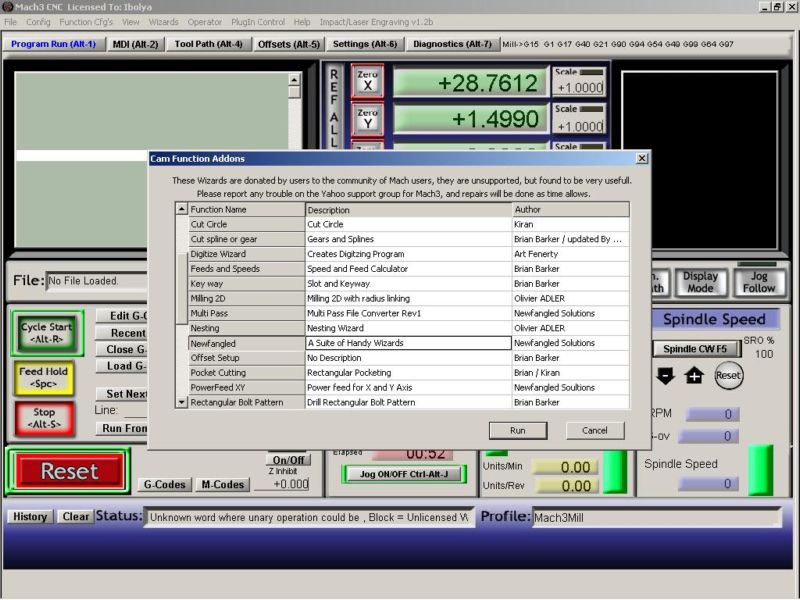This screenshot has height=600, width=800.
Task: Switch to the Diagnostics (Alt-7) tab
Action: click(x=452, y=44)
